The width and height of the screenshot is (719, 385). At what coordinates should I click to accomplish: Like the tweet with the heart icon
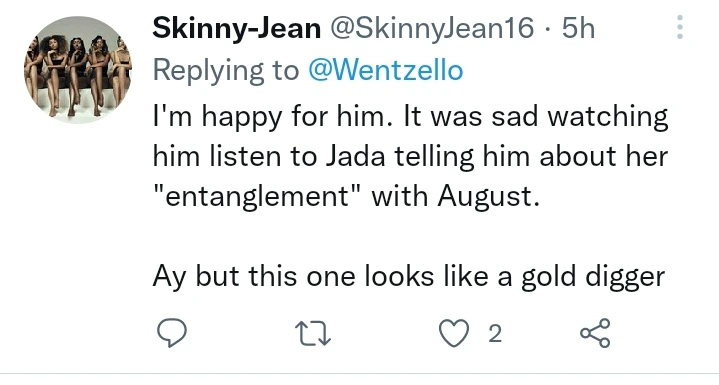point(454,333)
